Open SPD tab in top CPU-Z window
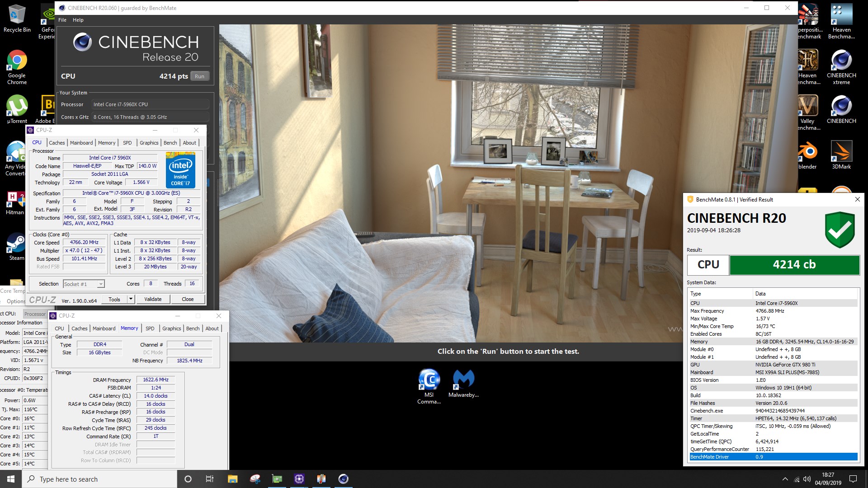The height and width of the screenshot is (488, 868). coord(127,143)
